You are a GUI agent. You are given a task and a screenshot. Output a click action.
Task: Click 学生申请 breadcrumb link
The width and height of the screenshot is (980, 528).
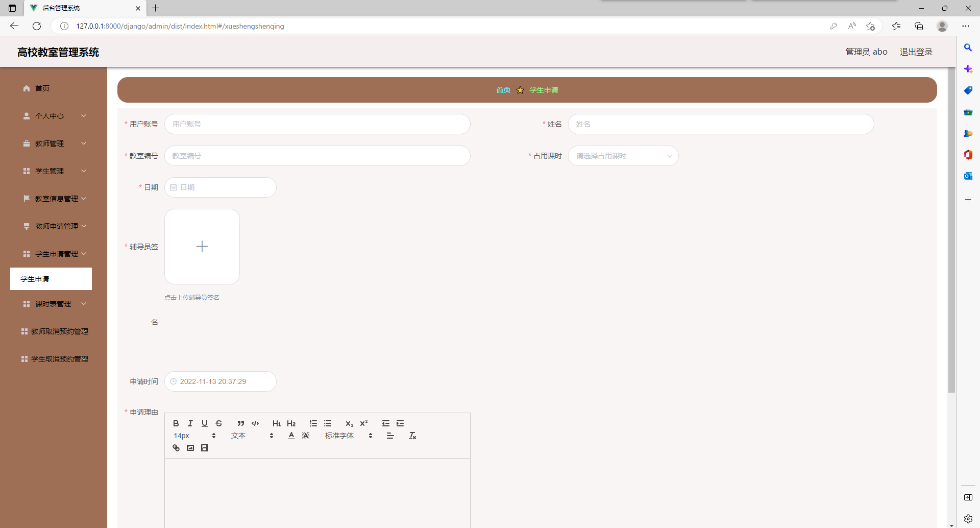(544, 90)
